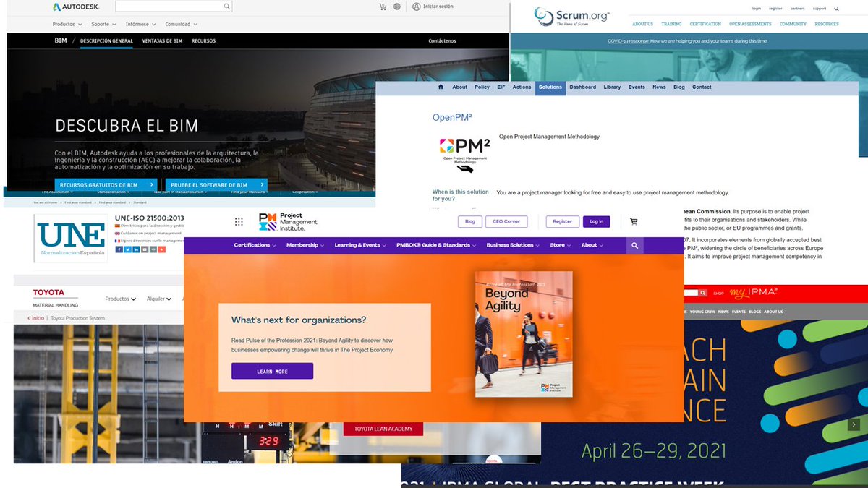Expand the Autodesk Comunidad dropdown
This screenshot has height=488, width=868.
181,24
